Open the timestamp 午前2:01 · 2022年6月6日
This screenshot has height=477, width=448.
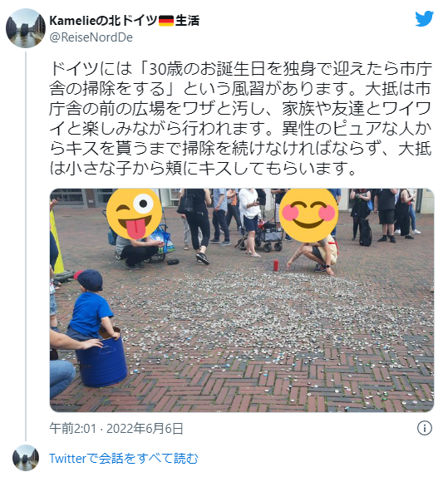pos(116,428)
